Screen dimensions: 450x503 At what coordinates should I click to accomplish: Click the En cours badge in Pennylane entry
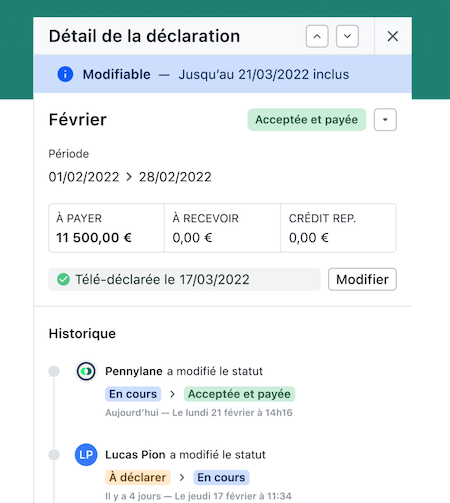133,394
